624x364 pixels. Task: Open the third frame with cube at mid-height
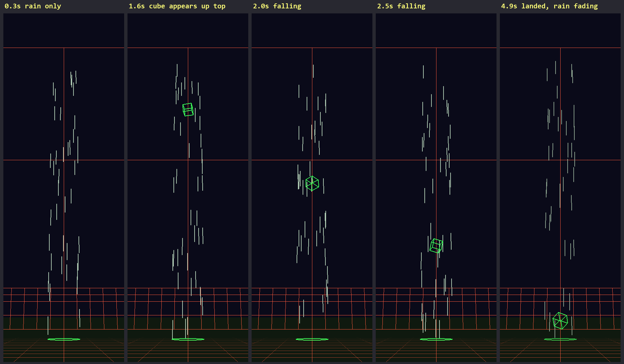pyautogui.click(x=312, y=188)
